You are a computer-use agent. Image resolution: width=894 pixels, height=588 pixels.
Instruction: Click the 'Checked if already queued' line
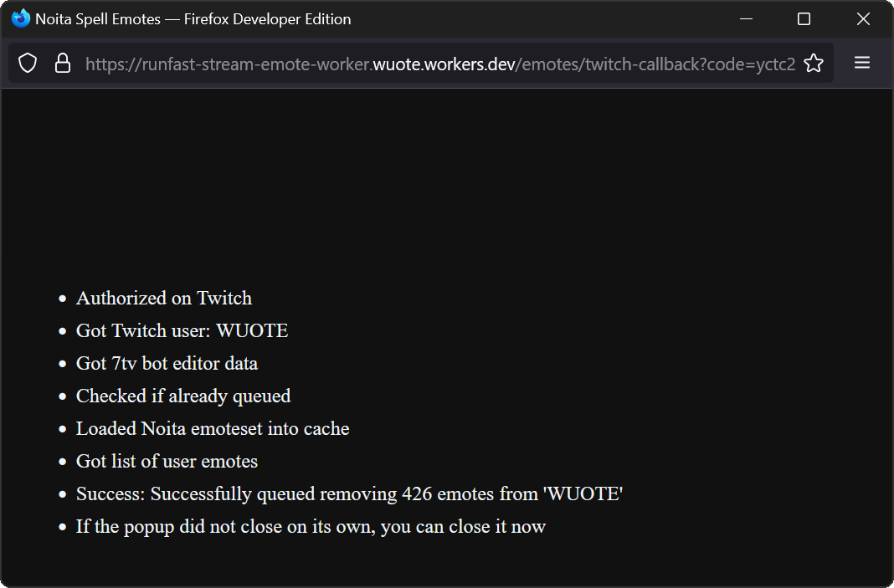point(183,396)
